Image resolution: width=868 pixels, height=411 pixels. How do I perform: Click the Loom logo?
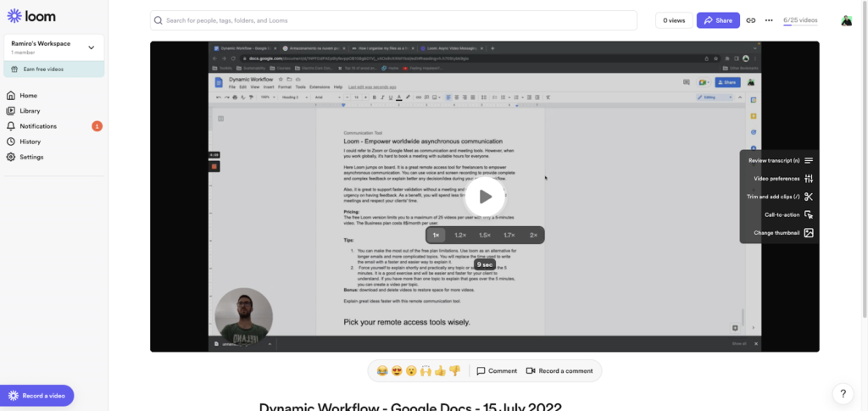[x=31, y=16]
